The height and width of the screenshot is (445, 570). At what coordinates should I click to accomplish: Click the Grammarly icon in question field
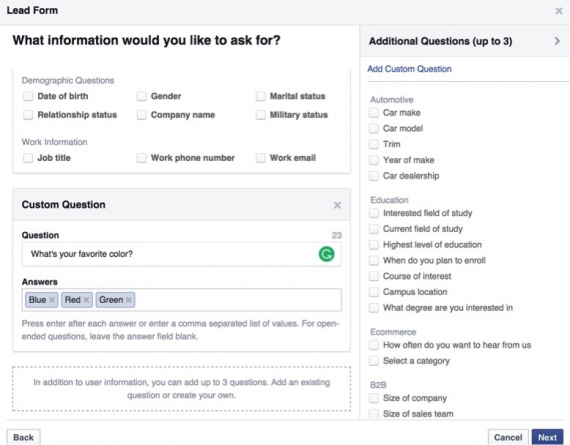click(326, 254)
